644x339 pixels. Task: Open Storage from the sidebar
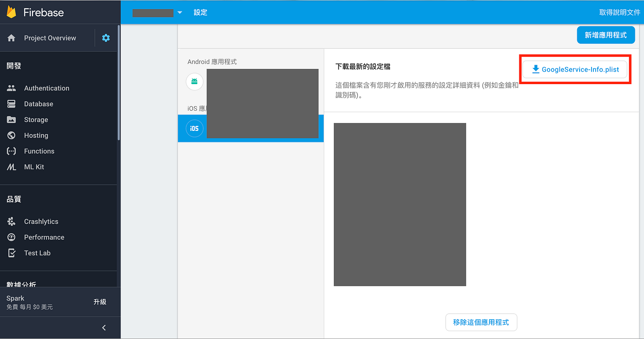[35, 119]
